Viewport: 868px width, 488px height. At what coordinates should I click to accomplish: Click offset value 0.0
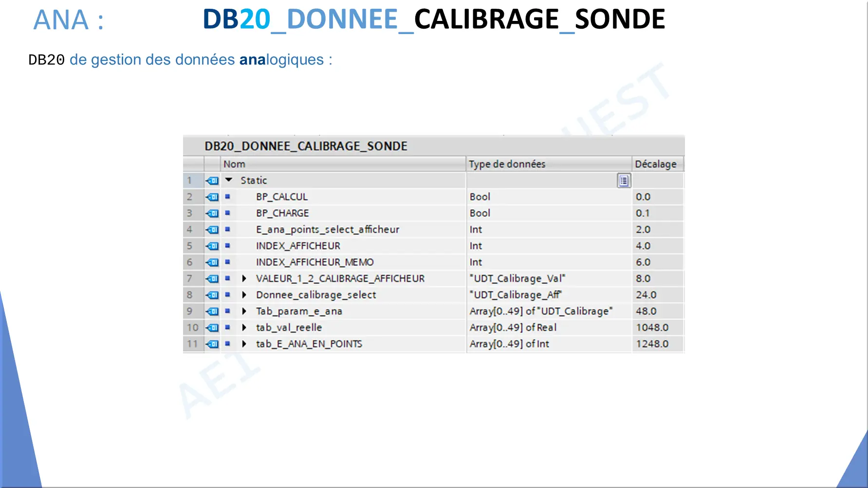(643, 197)
